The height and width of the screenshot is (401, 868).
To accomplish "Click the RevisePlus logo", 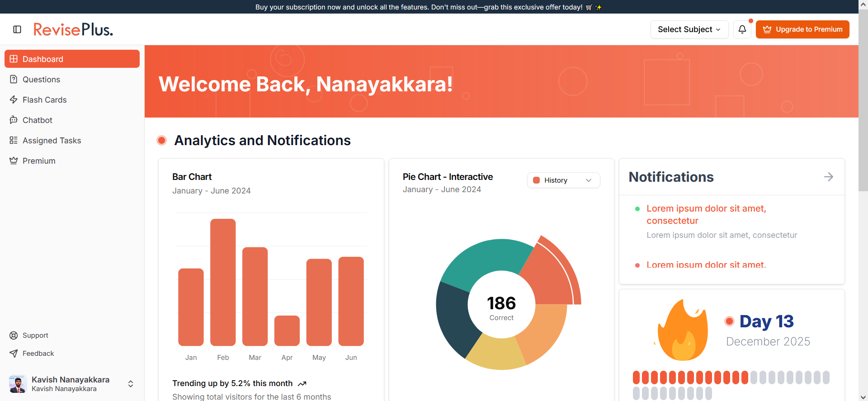I will click(x=73, y=30).
